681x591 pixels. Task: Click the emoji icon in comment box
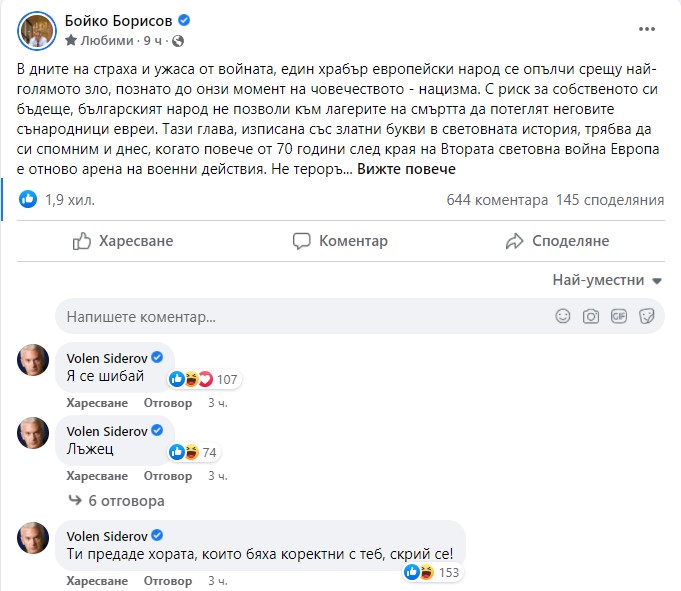(563, 317)
